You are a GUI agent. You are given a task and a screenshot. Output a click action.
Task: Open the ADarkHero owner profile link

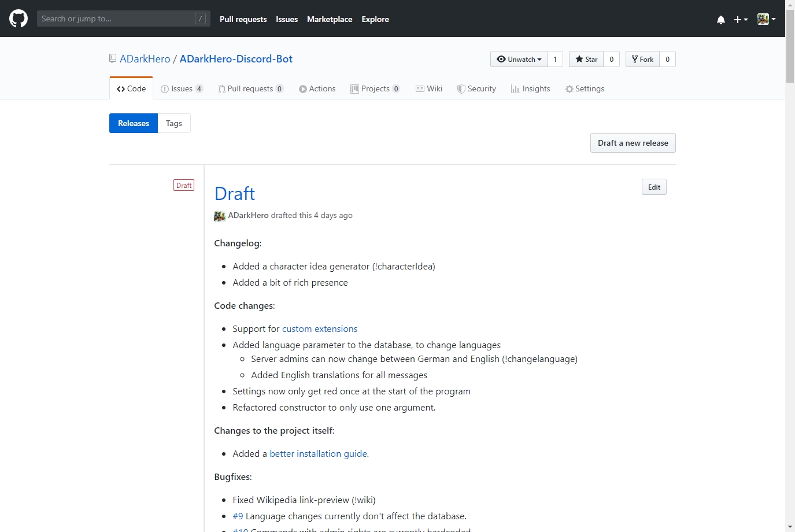pyautogui.click(x=145, y=59)
